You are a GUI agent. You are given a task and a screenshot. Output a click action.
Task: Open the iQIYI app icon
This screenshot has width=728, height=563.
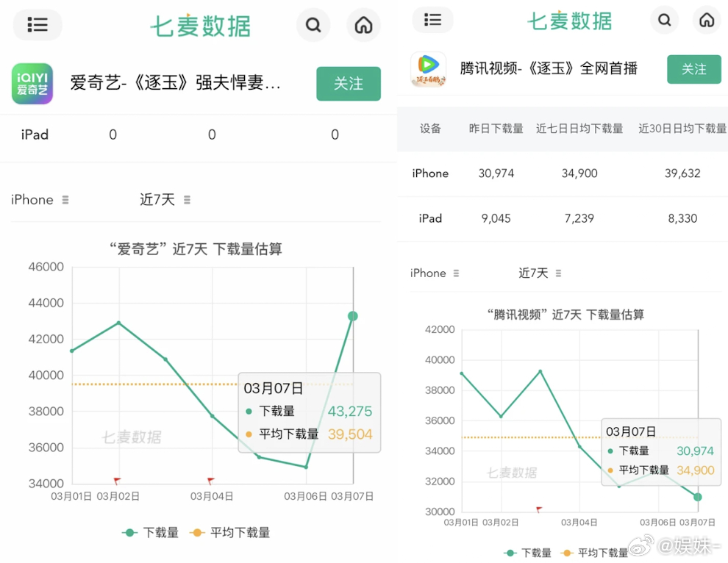pos(32,83)
